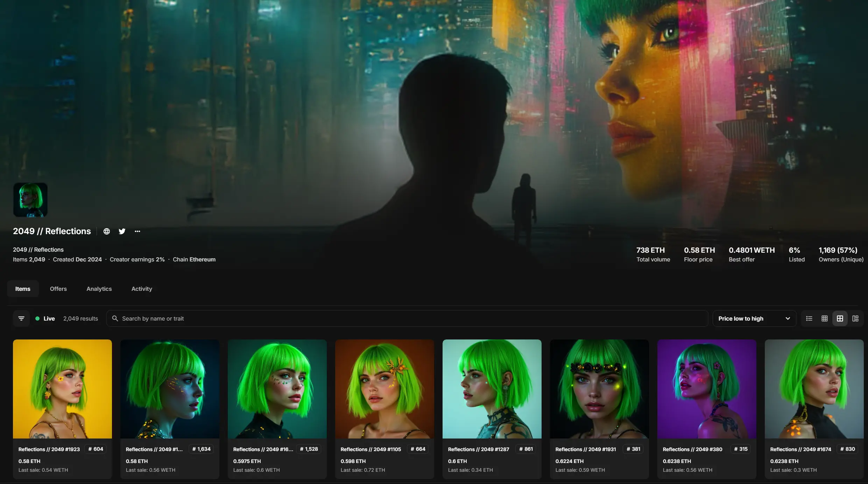Toggle the Live updates indicator
Screen dimensions: 868x484
point(45,318)
